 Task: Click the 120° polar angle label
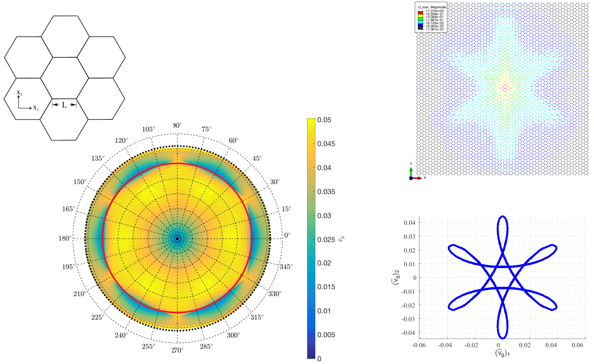(x=122, y=141)
